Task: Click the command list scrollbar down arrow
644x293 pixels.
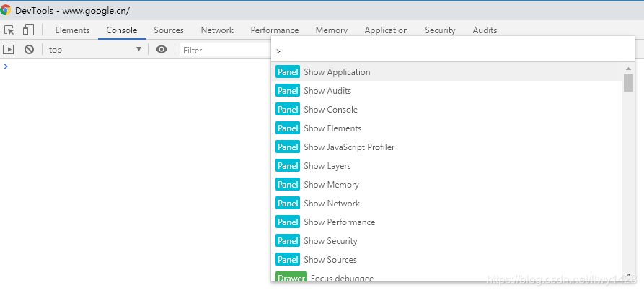Action: [628, 274]
